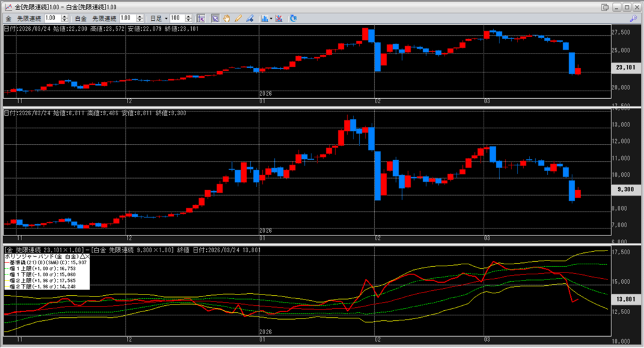
Task: Pick the pencil drawing tool
Action: [238, 18]
